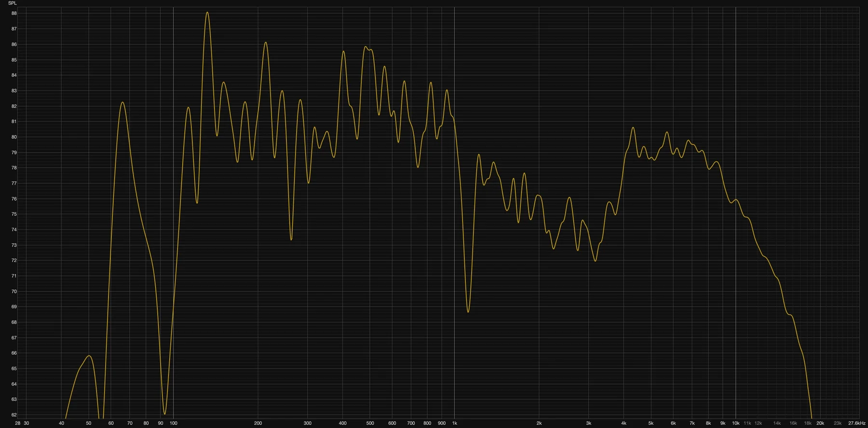Click the 65 SPL axis label
Screen dimensions: 868x428
(x=14, y=369)
